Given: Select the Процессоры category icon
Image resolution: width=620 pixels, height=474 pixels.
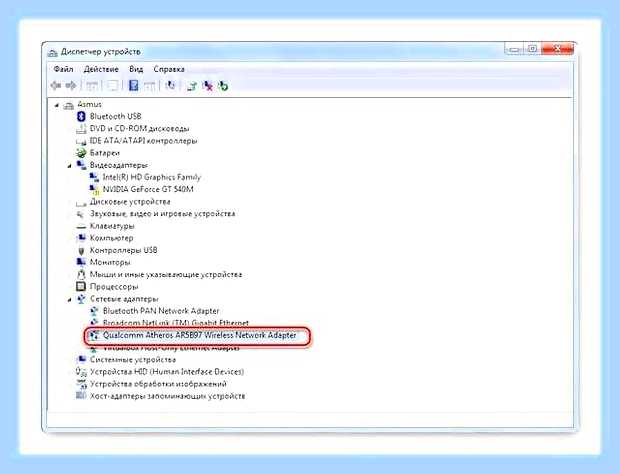Looking at the screenshot, I should point(81,287).
